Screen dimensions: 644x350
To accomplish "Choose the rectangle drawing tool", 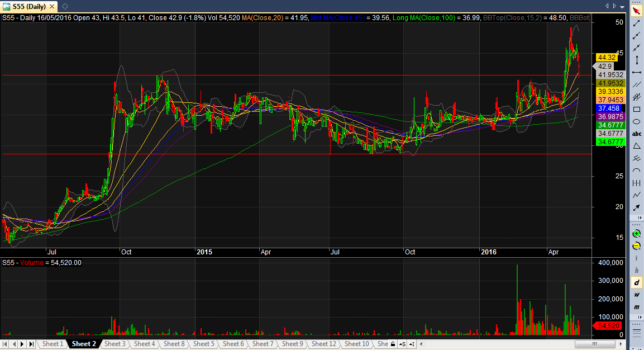I will [636, 110].
